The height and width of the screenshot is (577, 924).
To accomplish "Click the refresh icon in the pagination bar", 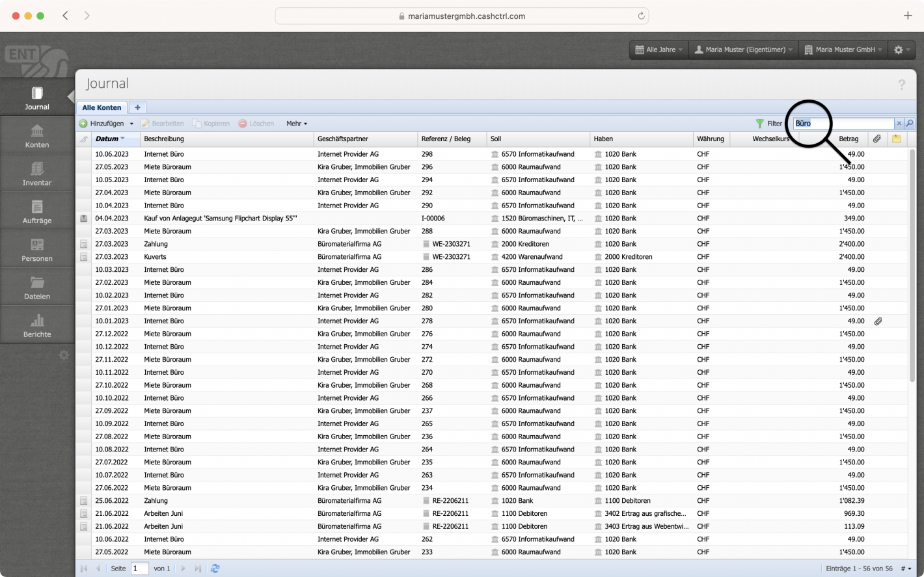I will click(x=215, y=568).
